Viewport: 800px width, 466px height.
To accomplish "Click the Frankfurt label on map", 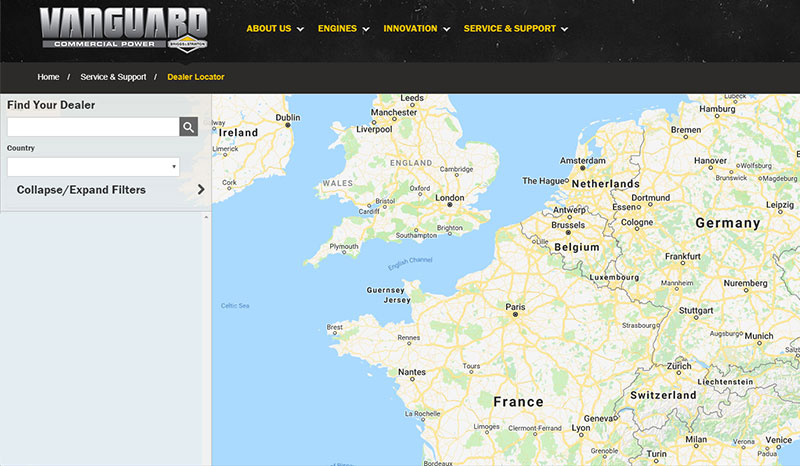I will point(683,256).
